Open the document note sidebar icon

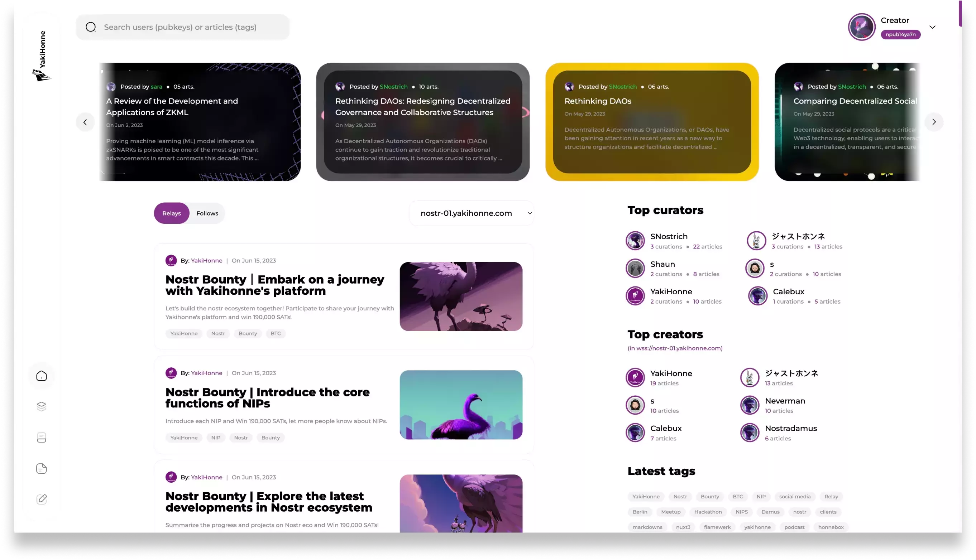42,468
